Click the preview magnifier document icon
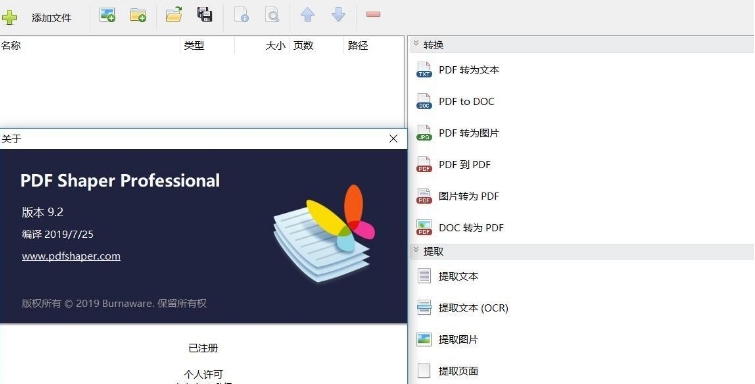The image size is (755, 384). [x=272, y=14]
